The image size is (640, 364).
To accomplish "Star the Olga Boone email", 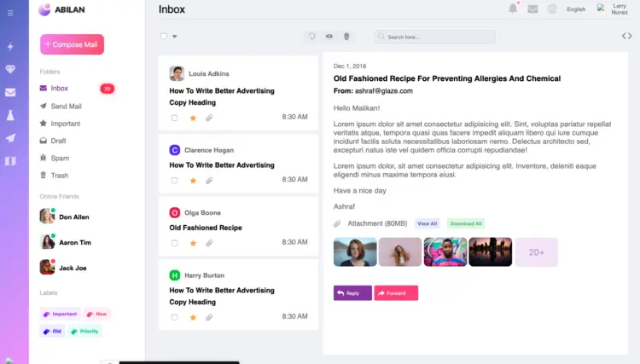I will pos(193,243).
